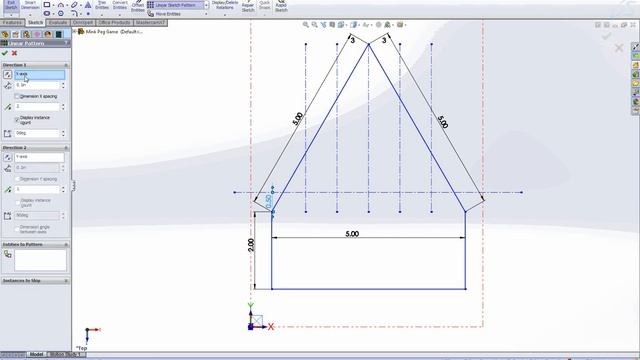Expand the Instances to Skip section

tap(66, 281)
